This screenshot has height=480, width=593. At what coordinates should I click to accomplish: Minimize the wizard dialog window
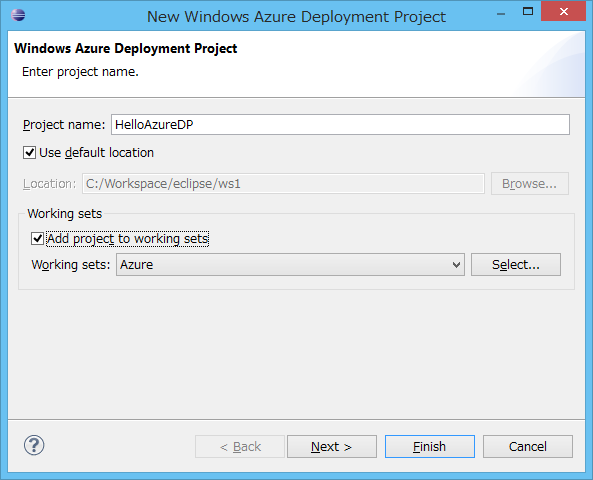[x=501, y=13]
